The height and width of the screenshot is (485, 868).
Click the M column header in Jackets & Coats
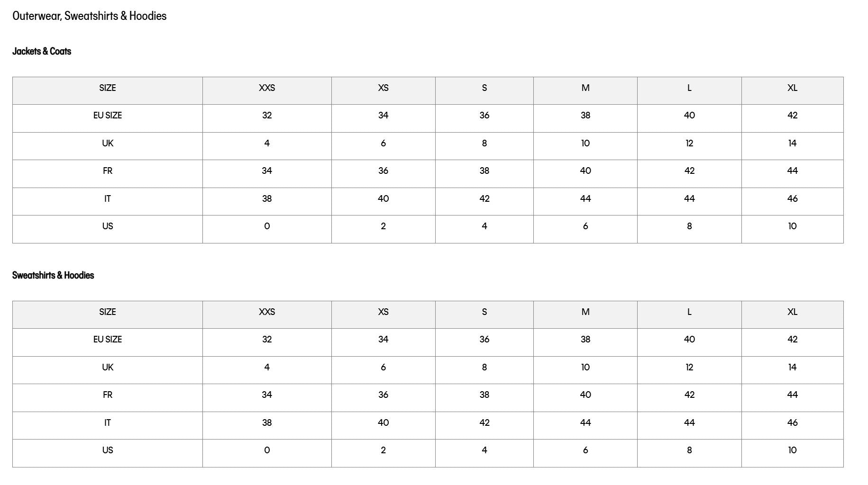(x=585, y=88)
